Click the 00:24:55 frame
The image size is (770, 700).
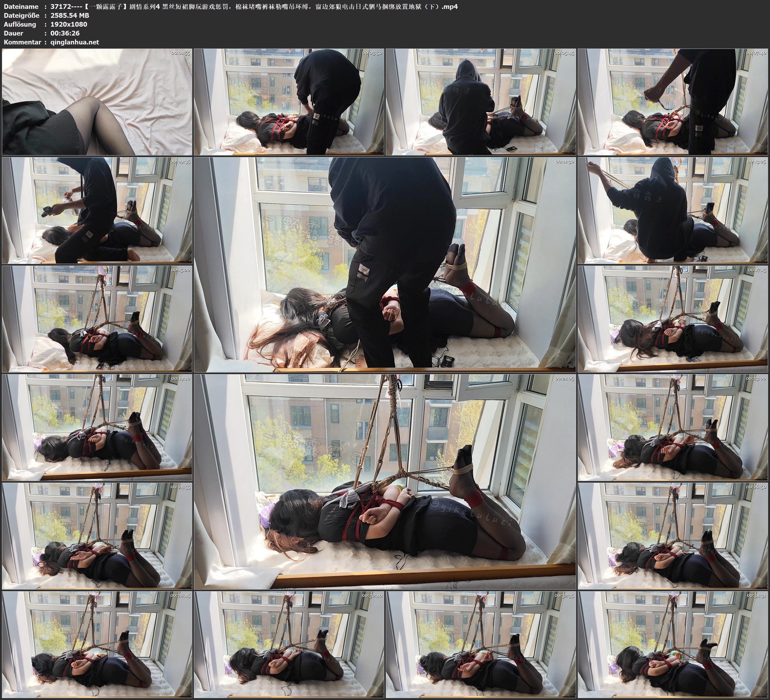97,536
